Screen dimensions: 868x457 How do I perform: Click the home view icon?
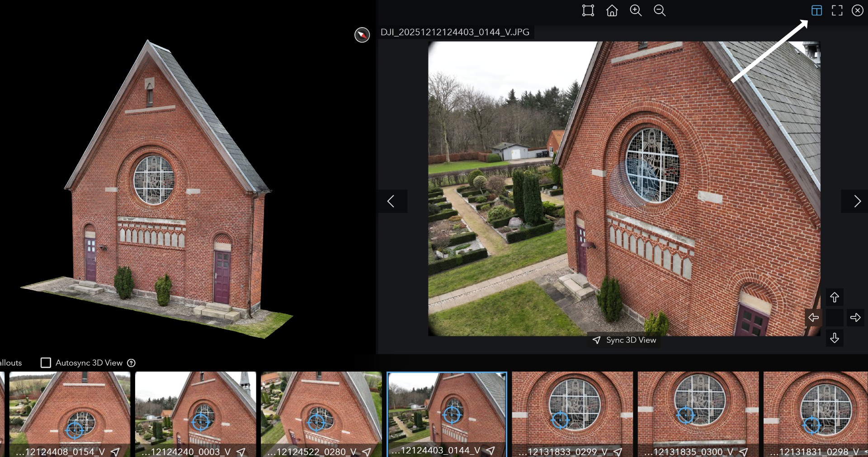pyautogui.click(x=612, y=10)
